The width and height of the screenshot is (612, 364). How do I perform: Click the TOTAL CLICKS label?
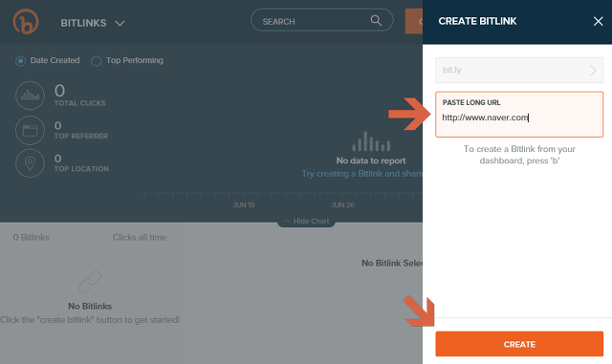[79, 103]
